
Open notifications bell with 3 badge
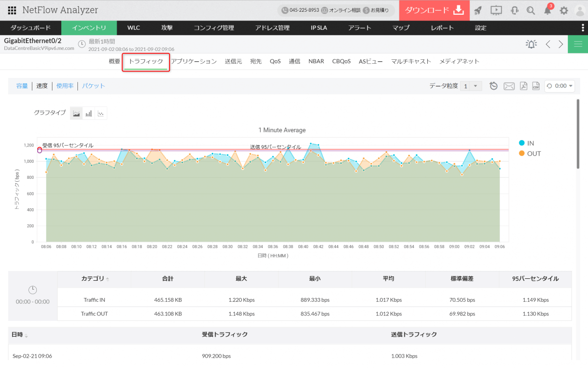[x=548, y=10]
